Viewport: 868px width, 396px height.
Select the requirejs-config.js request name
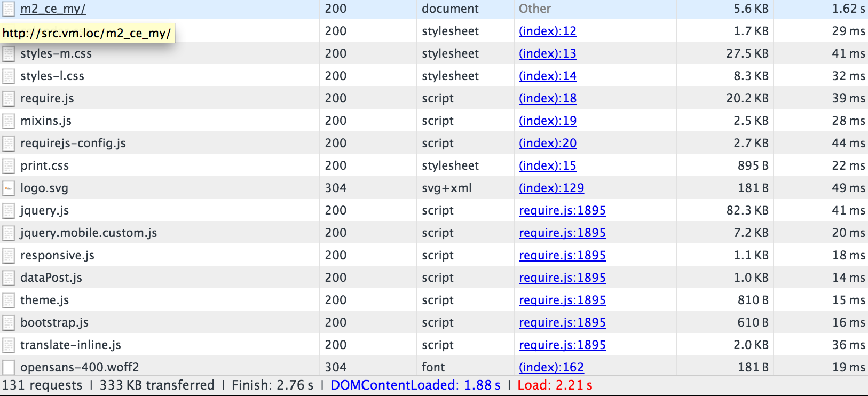click(73, 143)
